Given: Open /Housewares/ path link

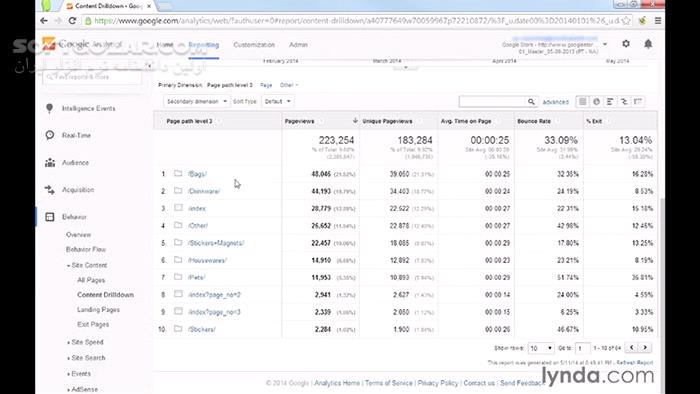Looking at the screenshot, I should 207,260.
